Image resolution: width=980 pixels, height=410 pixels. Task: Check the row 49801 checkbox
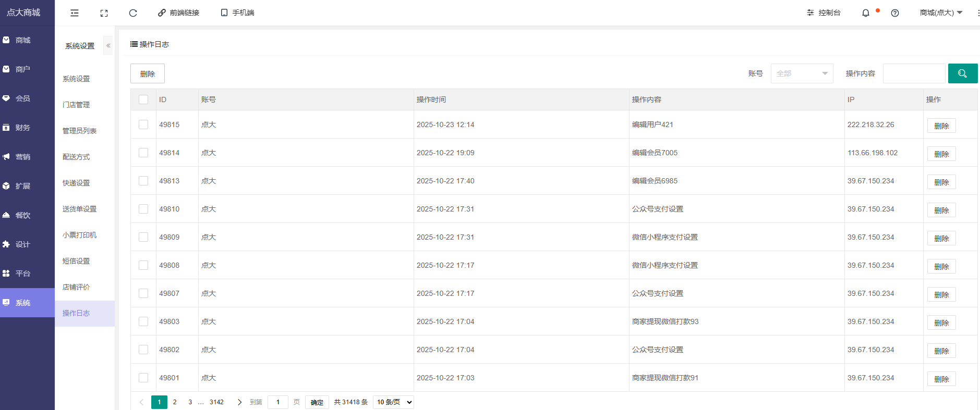point(143,378)
